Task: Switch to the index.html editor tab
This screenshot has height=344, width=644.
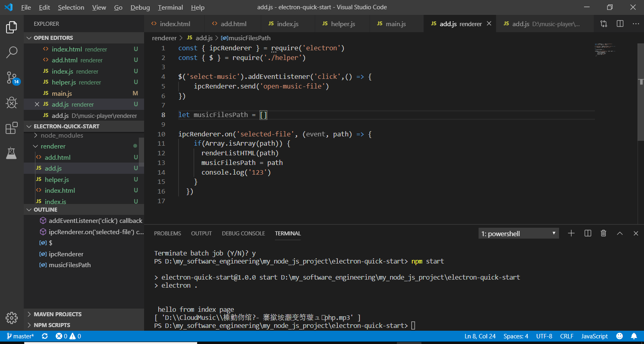Action: (x=174, y=24)
